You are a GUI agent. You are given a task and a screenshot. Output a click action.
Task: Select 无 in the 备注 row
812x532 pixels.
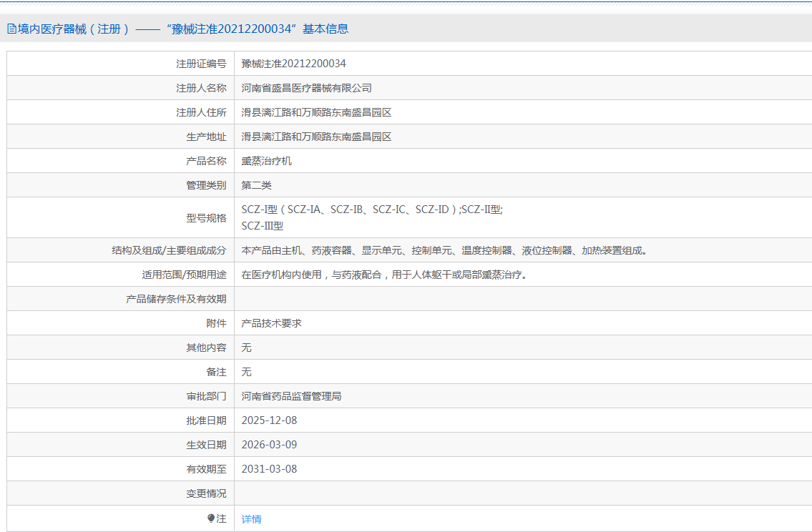click(x=246, y=372)
